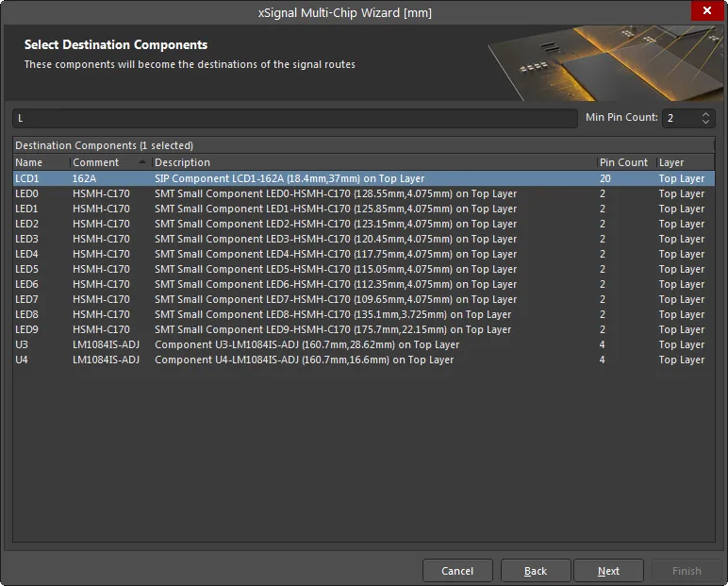Screen dimensions: 728x586
Task: Select the U3 LM1084IS-ADJ component
Action: pyautogui.click(x=283, y=344)
